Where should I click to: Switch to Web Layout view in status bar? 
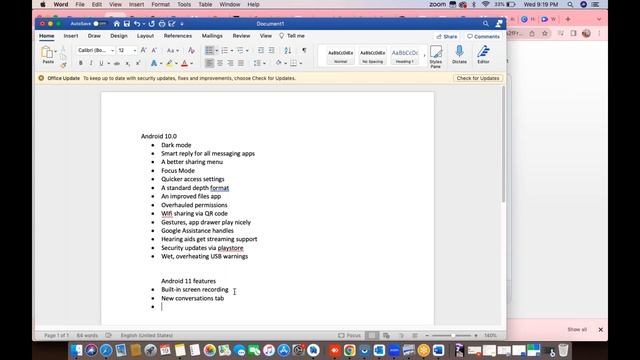(x=386, y=336)
